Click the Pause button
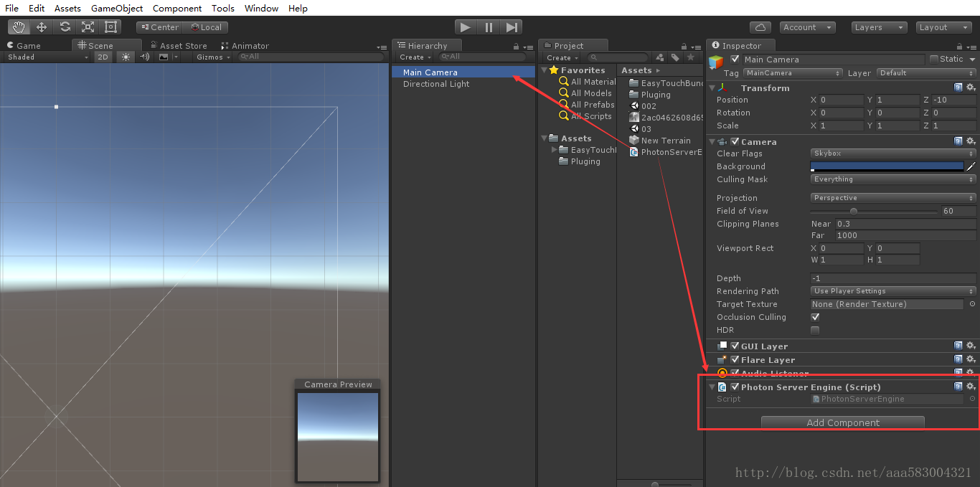Screen dimensions: 980x487 pyautogui.click(x=489, y=27)
